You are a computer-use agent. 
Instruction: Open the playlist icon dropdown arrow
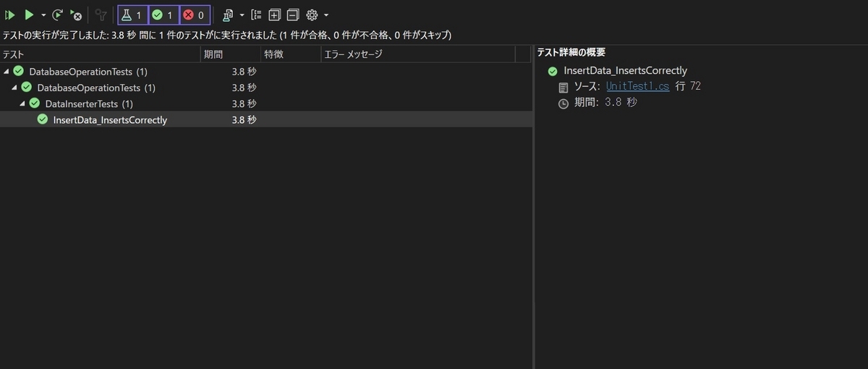click(242, 15)
